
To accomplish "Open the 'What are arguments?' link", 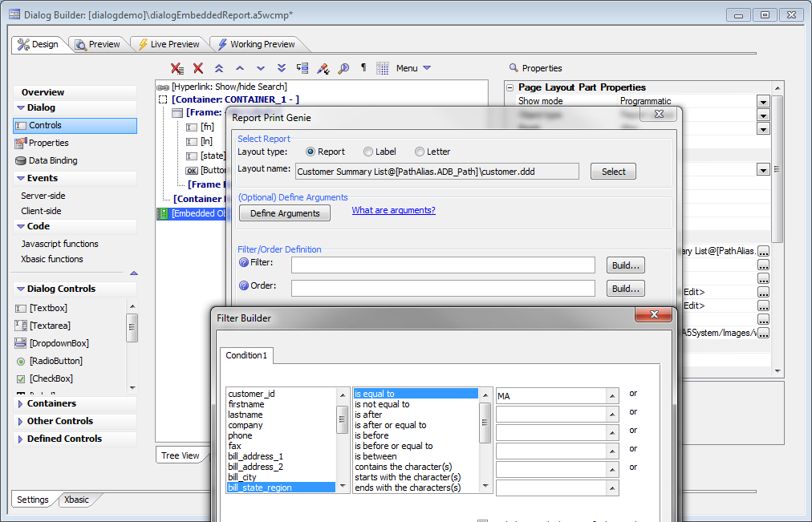I will pyautogui.click(x=394, y=210).
